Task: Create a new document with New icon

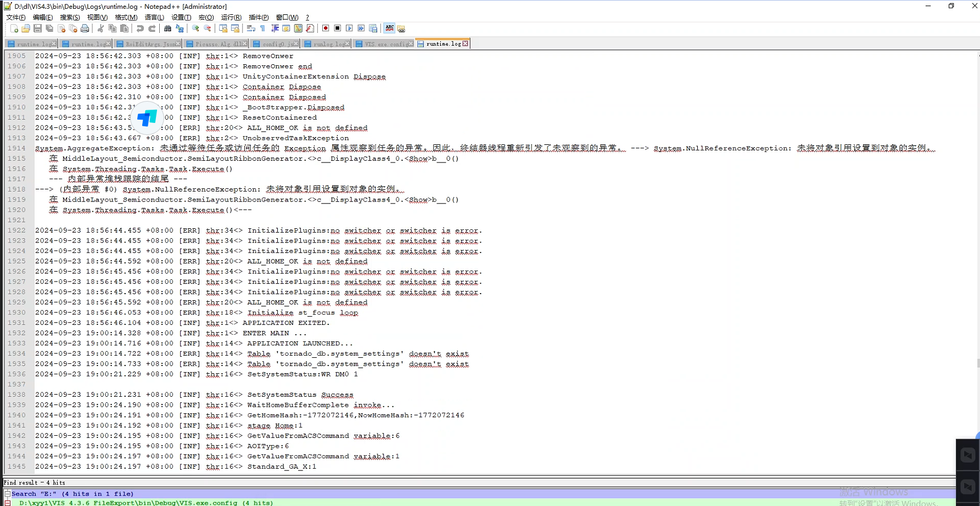Action: (14, 29)
